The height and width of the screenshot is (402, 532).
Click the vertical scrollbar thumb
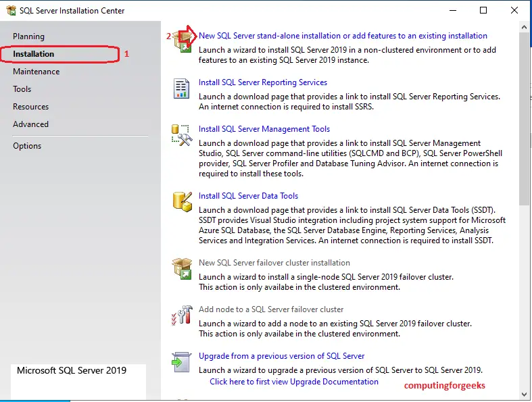524,119
